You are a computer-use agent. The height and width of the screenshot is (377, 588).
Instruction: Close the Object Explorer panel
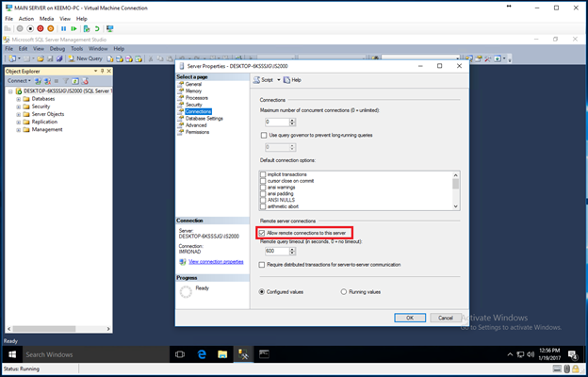(x=108, y=71)
